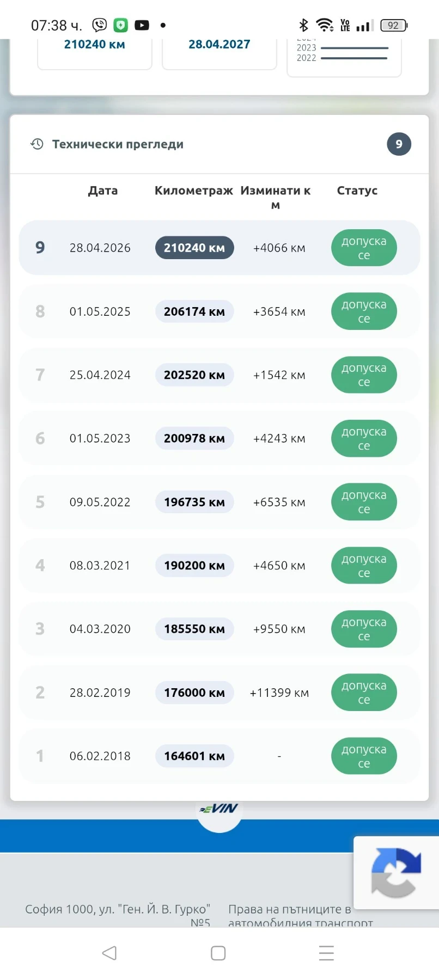Open recent apps with the three-line nav icon

326,953
